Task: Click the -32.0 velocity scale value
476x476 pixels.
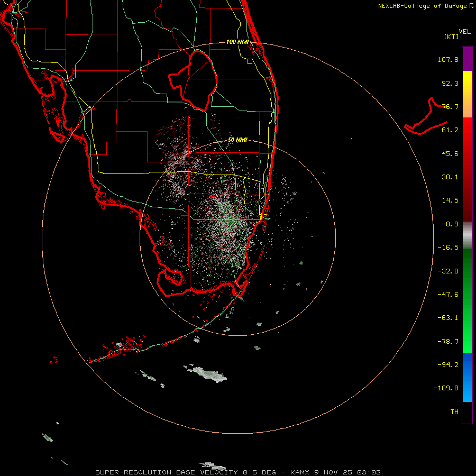Action: [448, 271]
